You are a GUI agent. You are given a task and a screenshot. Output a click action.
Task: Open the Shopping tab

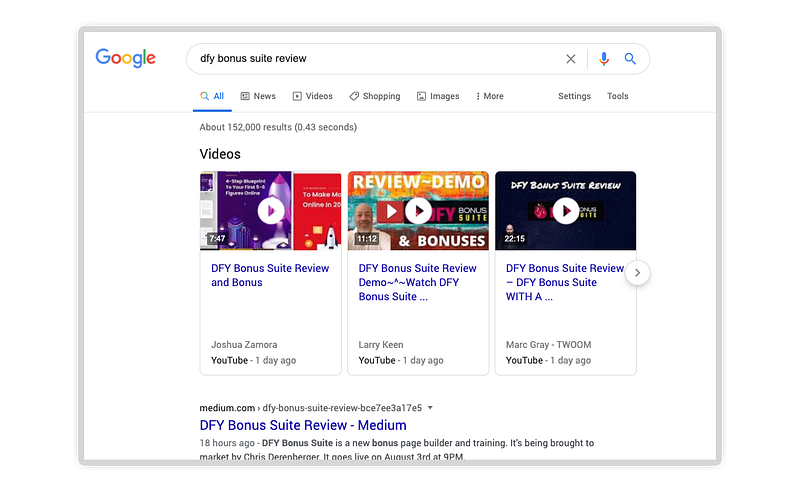tap(375, 96)
